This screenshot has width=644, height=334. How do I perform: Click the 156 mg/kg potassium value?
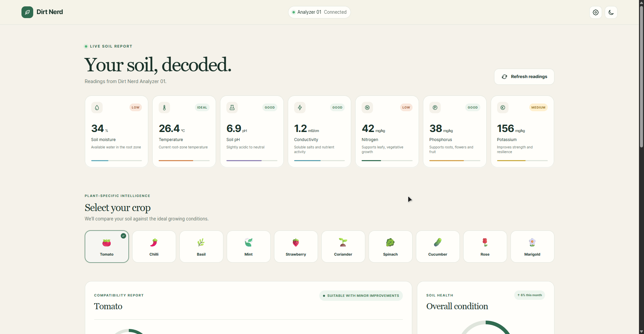click(x=511, y=129)
